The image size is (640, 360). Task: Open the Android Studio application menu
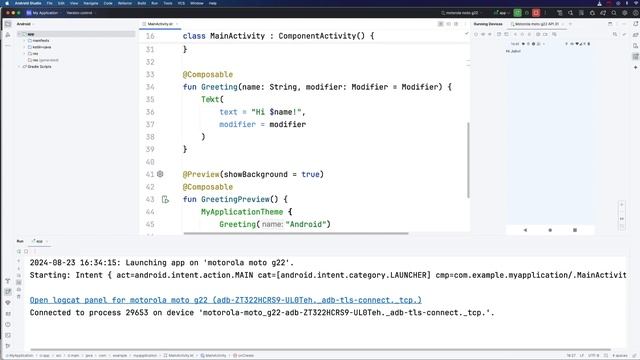[28, 3]
